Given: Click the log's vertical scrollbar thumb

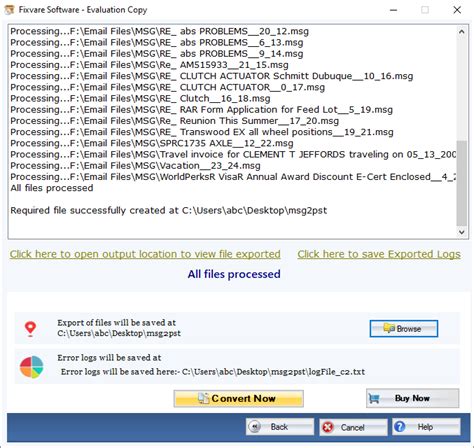Looking at the screenshot, I should pyautogui.click(x=462, y=183).
